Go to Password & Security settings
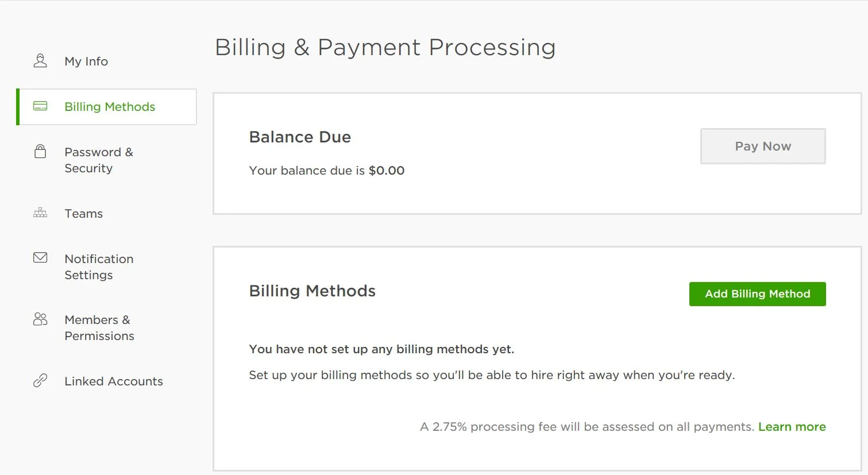 tap(99, 160)
